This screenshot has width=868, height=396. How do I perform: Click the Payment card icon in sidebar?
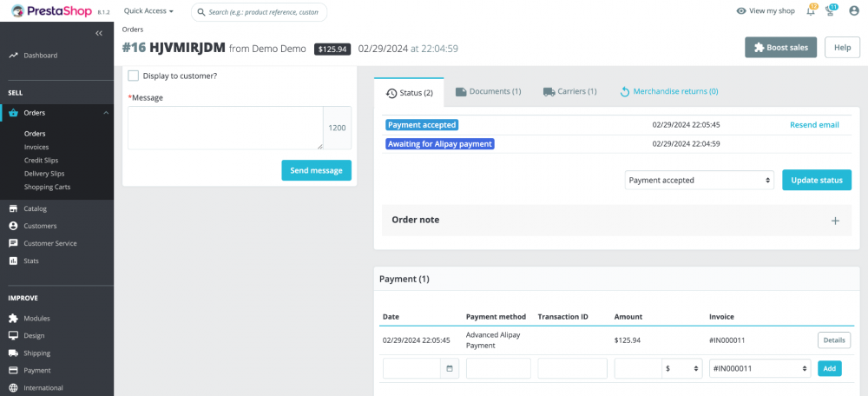pyautogui.click(x=13, y=371)
